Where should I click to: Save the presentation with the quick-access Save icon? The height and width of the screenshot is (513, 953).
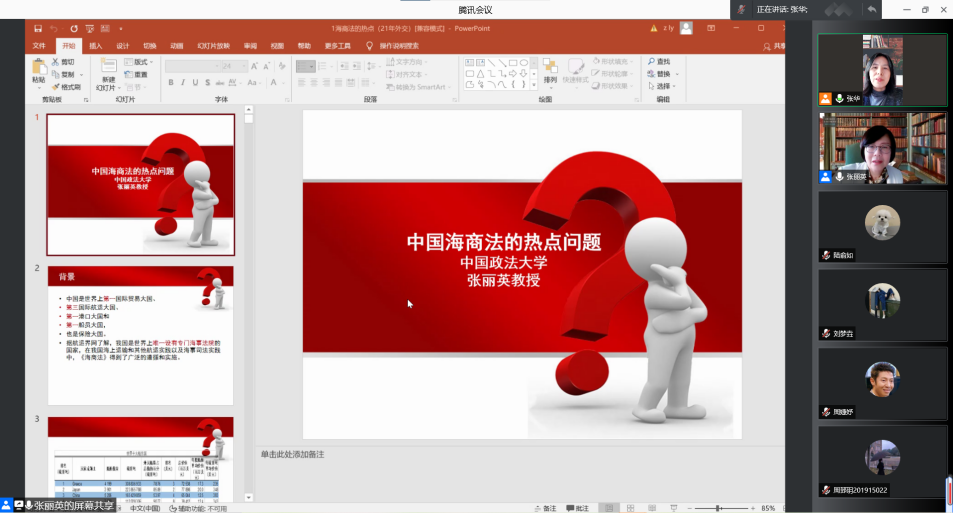pos(38,29)
